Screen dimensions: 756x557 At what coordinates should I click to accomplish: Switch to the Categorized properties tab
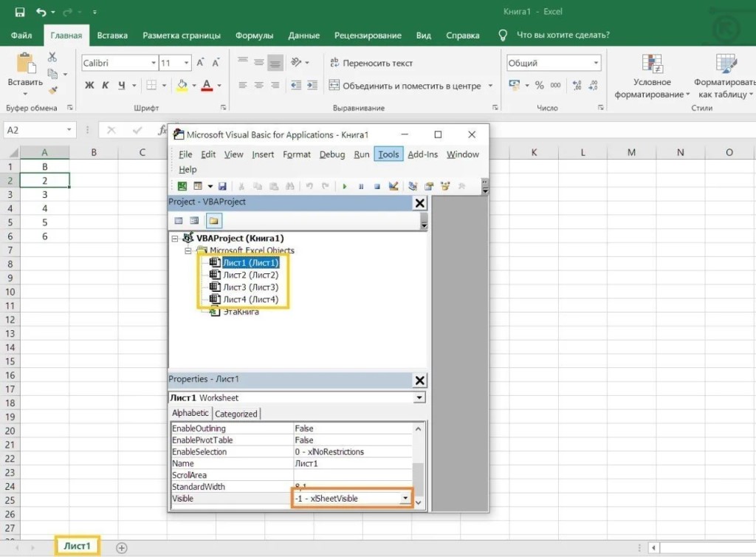click(236, 414)
